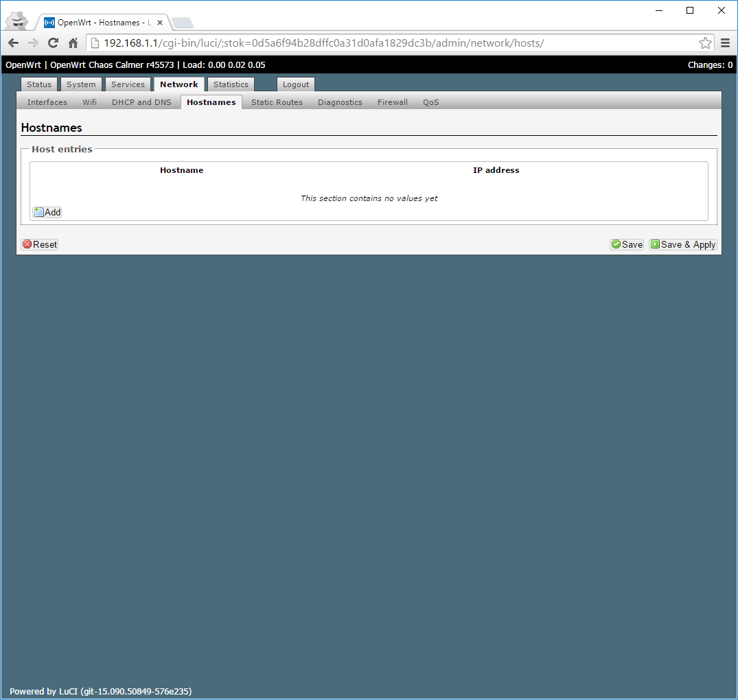Reload the page with the refresh icon
The height and width of the screenshot is (700, 738).
[x=53, y=43]
